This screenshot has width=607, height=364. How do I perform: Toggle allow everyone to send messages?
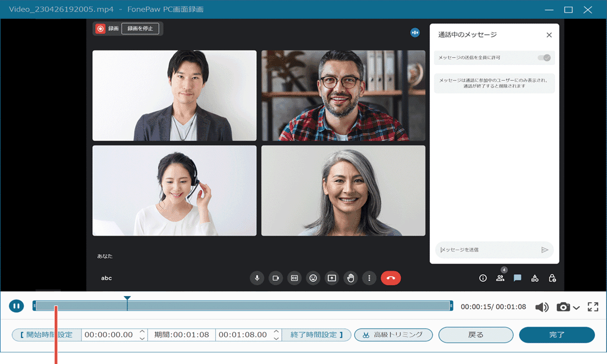click(544, 57)
